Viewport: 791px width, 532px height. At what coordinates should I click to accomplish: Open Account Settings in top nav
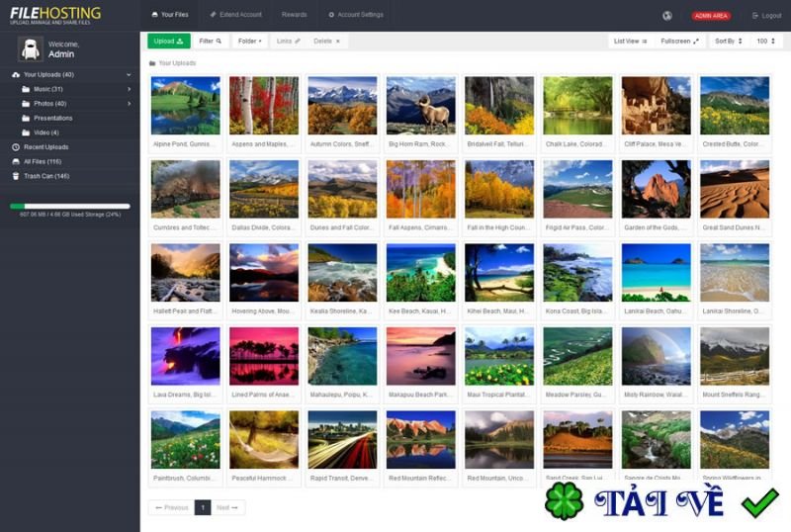point(356,15)
